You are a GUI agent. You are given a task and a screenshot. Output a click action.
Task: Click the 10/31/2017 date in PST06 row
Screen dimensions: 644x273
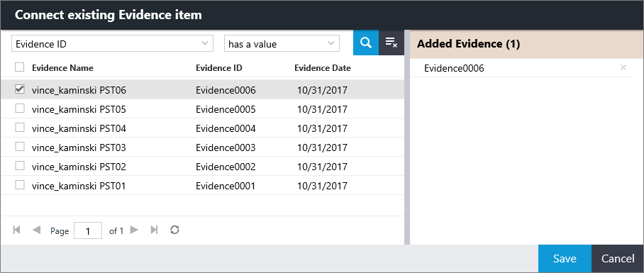[x=323, y=90]
